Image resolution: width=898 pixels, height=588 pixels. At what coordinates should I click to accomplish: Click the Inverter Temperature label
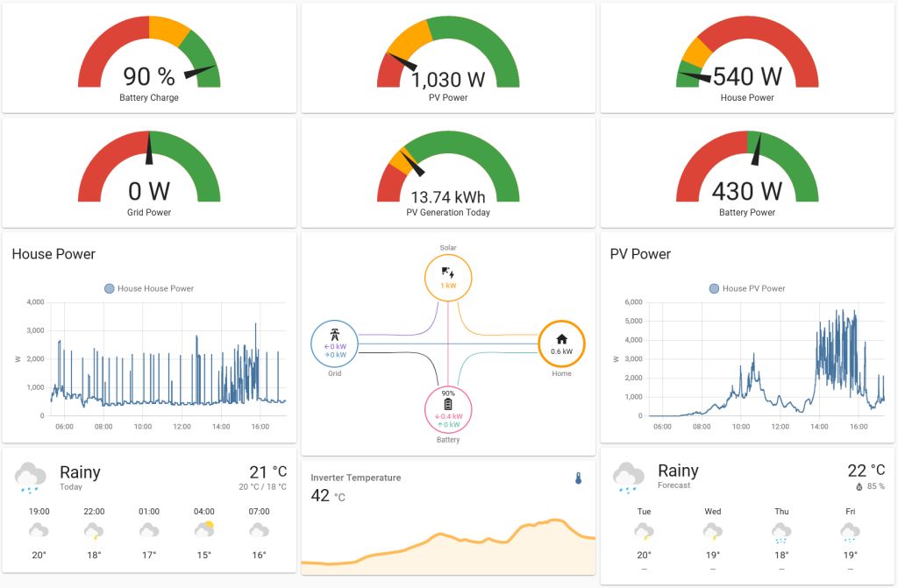coord(356,478)
